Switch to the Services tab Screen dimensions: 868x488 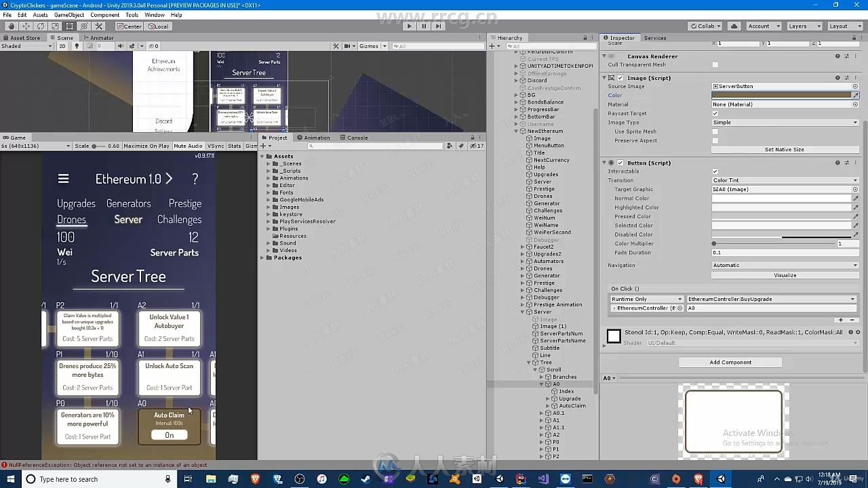655,38
